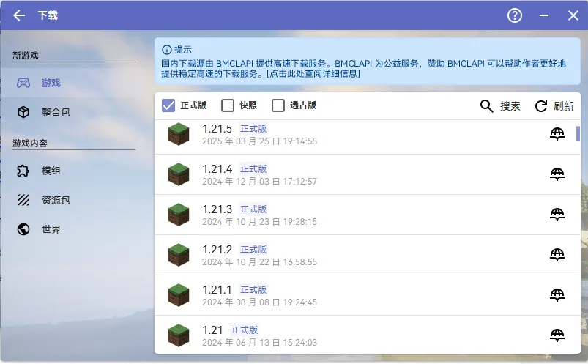
Task: Select 游戏 in the sidebar
Action: (x=51, y=83)
